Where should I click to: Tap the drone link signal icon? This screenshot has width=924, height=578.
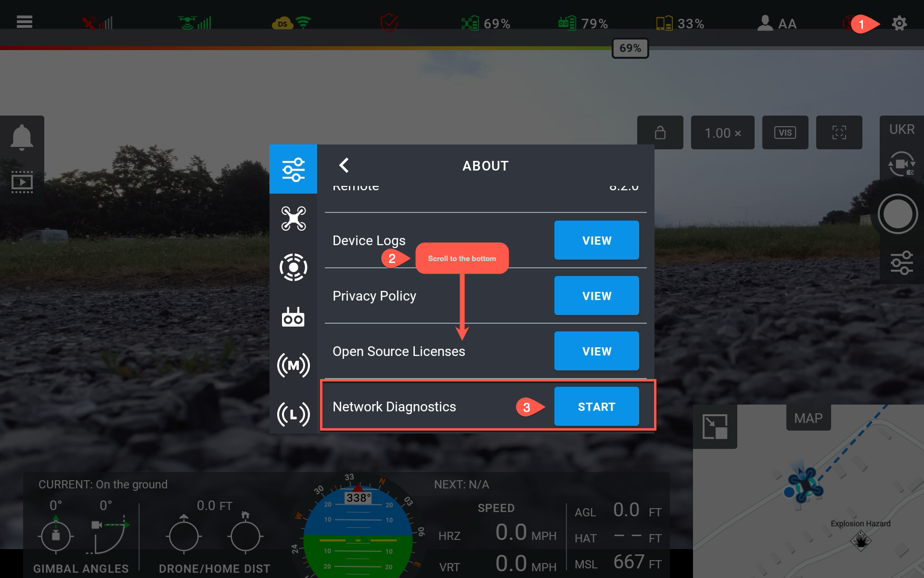[x=194, y=23]
